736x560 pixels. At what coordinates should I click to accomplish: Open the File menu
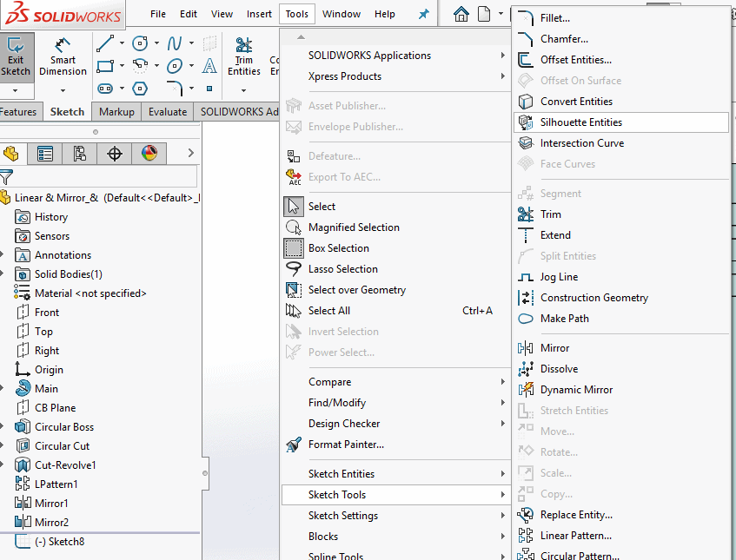tap(158, 14)
